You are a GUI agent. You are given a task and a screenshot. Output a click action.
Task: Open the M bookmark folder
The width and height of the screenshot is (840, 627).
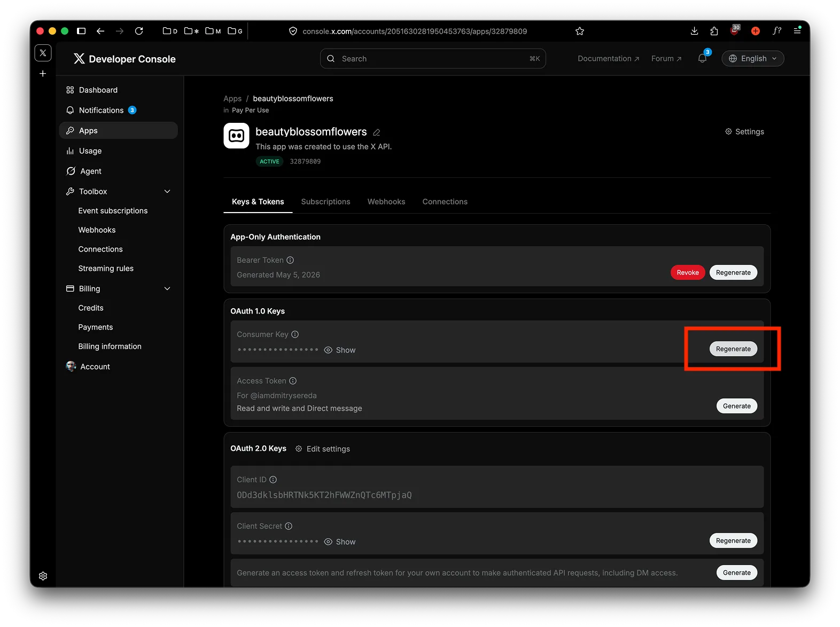point(213,31)
